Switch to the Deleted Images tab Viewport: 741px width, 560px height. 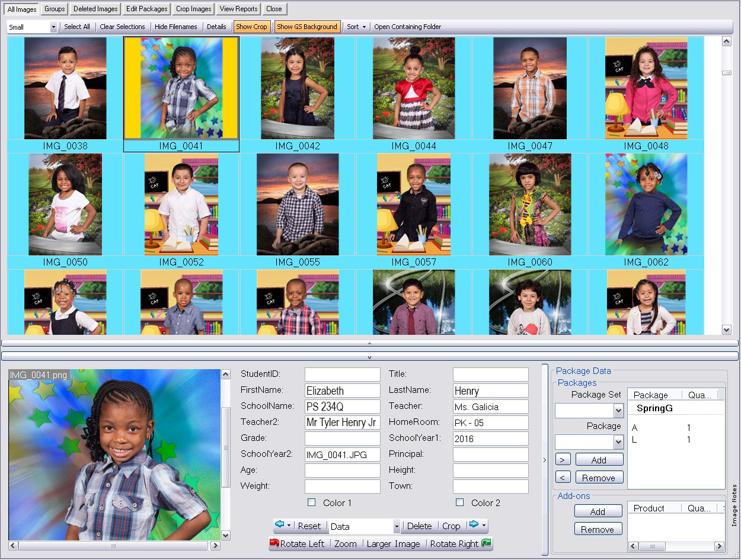pos(96,9)
